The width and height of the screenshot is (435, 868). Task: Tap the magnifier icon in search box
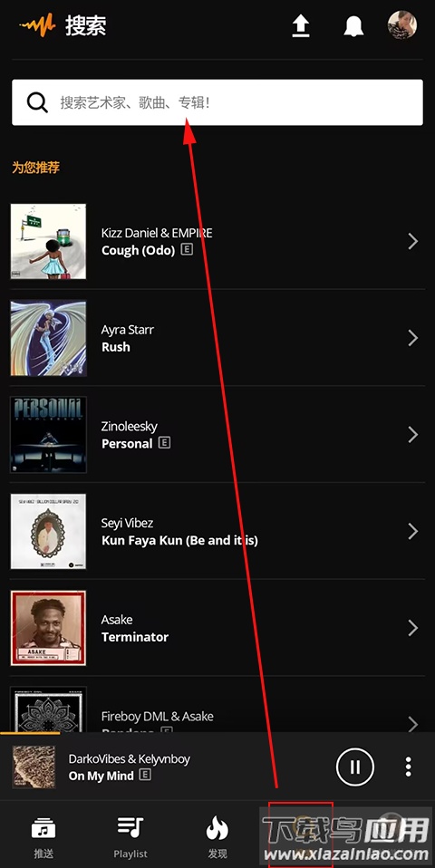pyautogui.click(x=37, y=102)
